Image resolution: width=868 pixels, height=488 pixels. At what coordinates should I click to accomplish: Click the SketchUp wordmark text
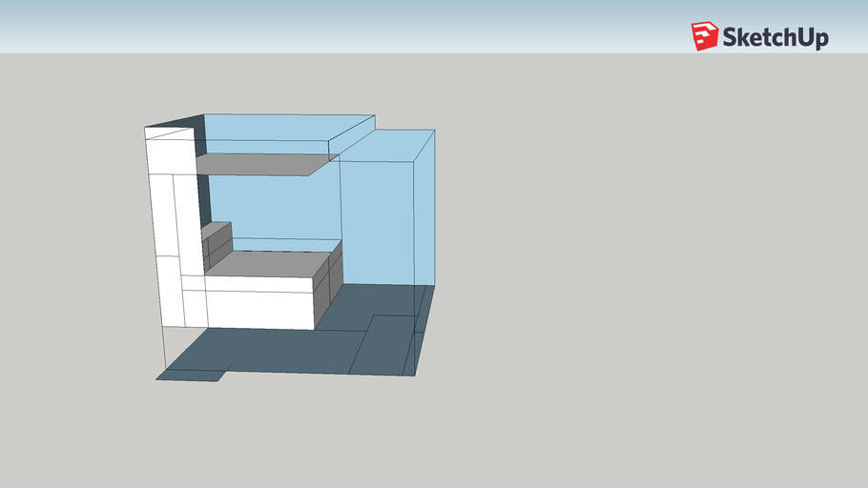pos(775,38)
